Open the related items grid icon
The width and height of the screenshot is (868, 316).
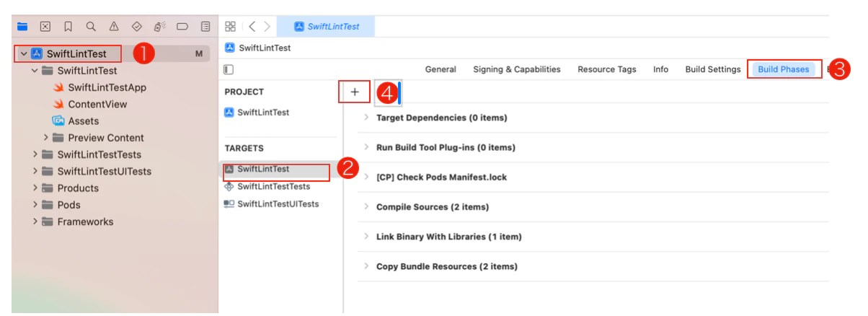[231, 27]
